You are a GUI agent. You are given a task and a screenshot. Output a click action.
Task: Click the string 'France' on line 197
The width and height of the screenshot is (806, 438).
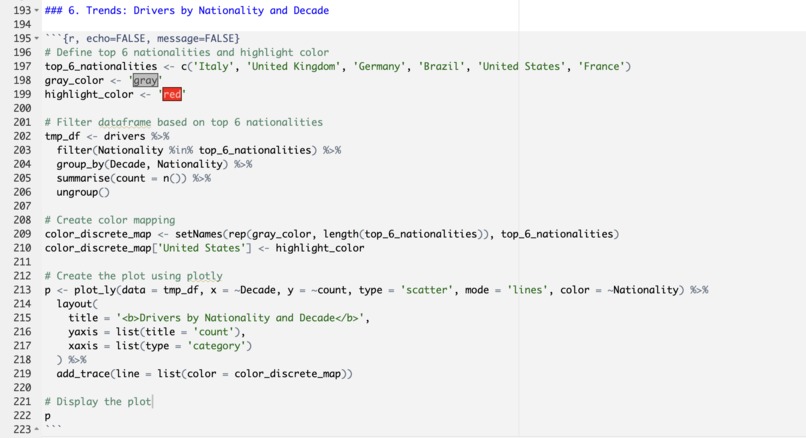point(601,66)
